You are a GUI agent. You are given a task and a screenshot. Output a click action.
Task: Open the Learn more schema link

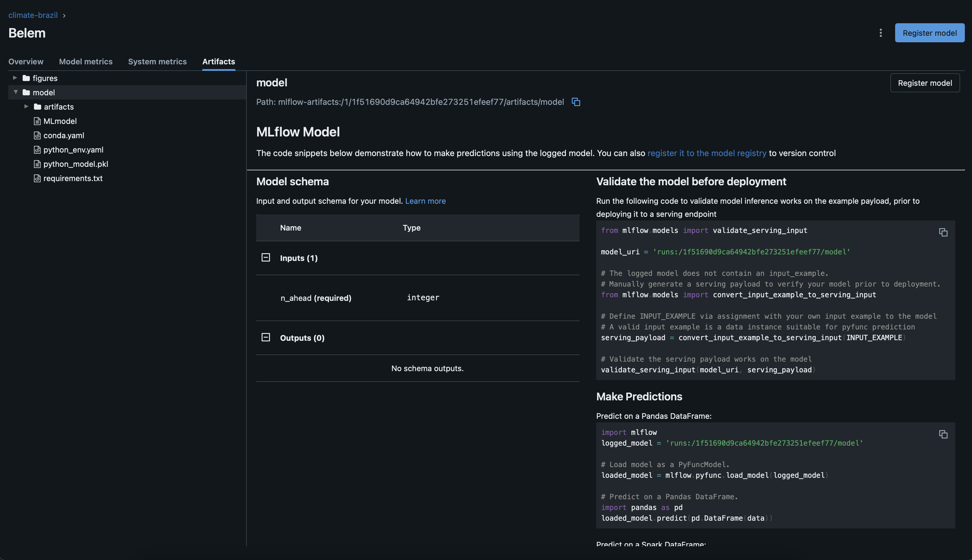point(426,201)
